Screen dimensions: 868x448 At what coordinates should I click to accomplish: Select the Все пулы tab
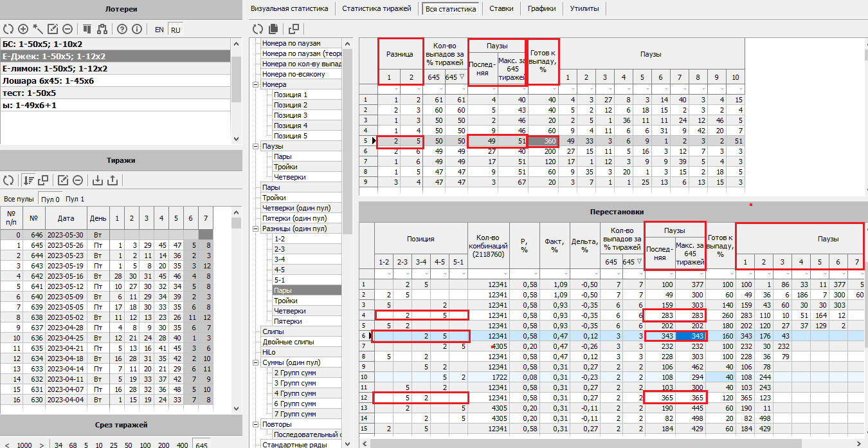click(19, 199)
